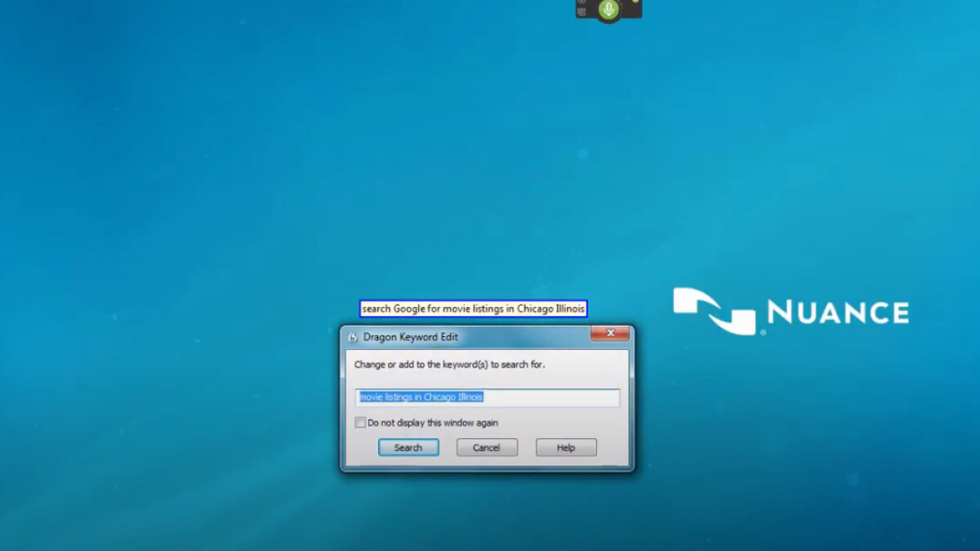The image size is (980, 551).
Task: Click the NUANCE wordmark text
Action: click(x=837, y=313)
